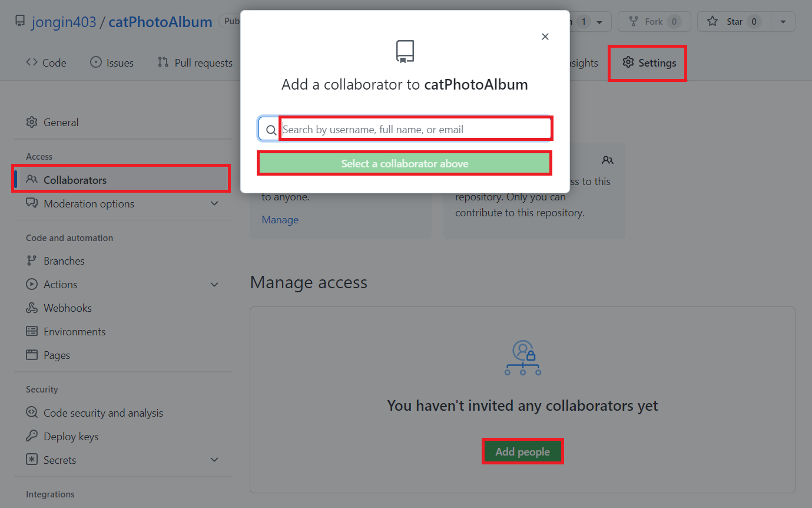This screenshot has width=812, height=508.
Task: Click the Webhooks icon
Action: point(32,308)
